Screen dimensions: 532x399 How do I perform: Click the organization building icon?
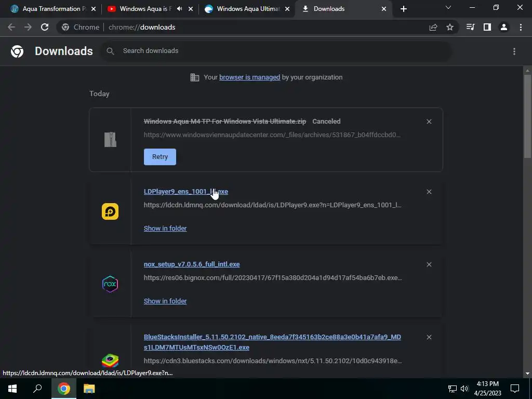tap(195, 77)
